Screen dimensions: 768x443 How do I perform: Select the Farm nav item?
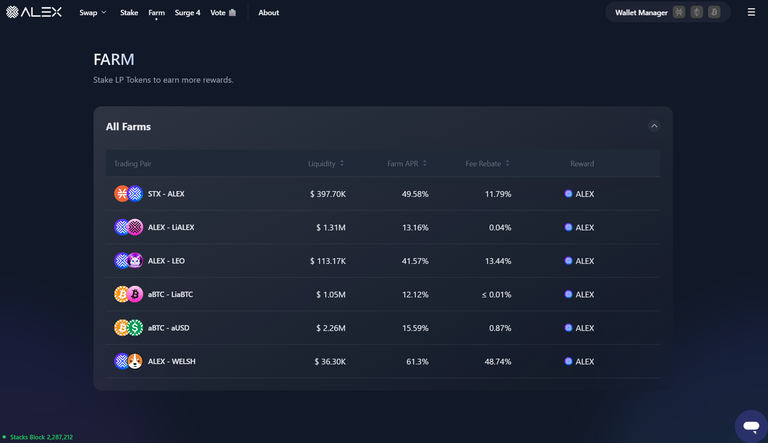click(156, 13)
